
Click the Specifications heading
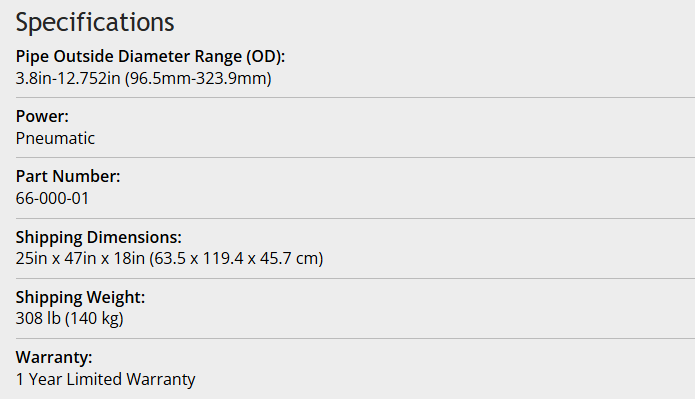(95, 23)
